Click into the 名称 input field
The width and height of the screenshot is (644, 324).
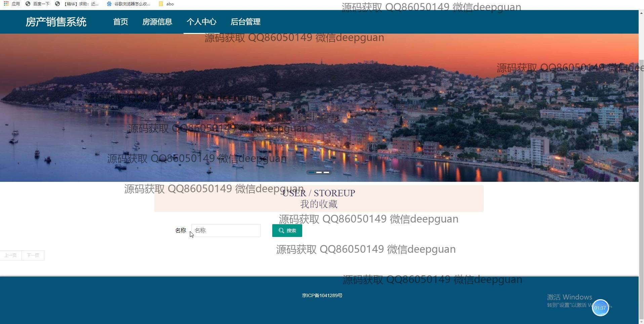coord(226,231)
